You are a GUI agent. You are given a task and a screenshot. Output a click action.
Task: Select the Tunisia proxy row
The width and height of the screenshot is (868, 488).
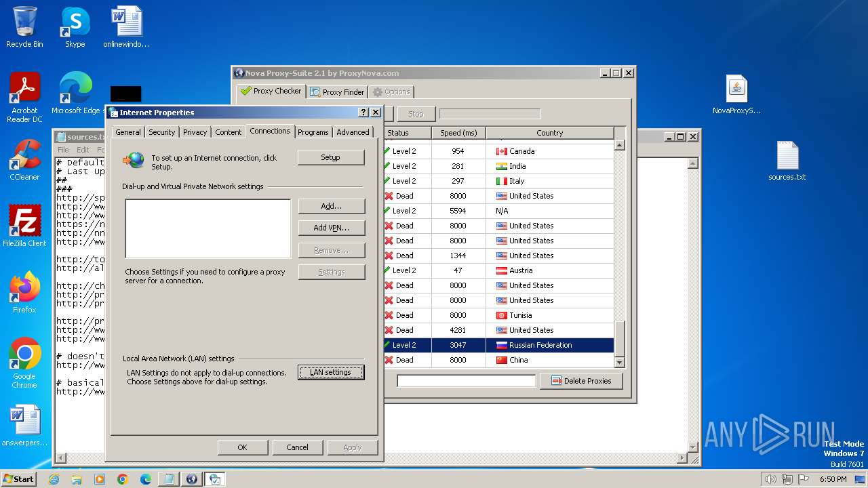[498, 315]
